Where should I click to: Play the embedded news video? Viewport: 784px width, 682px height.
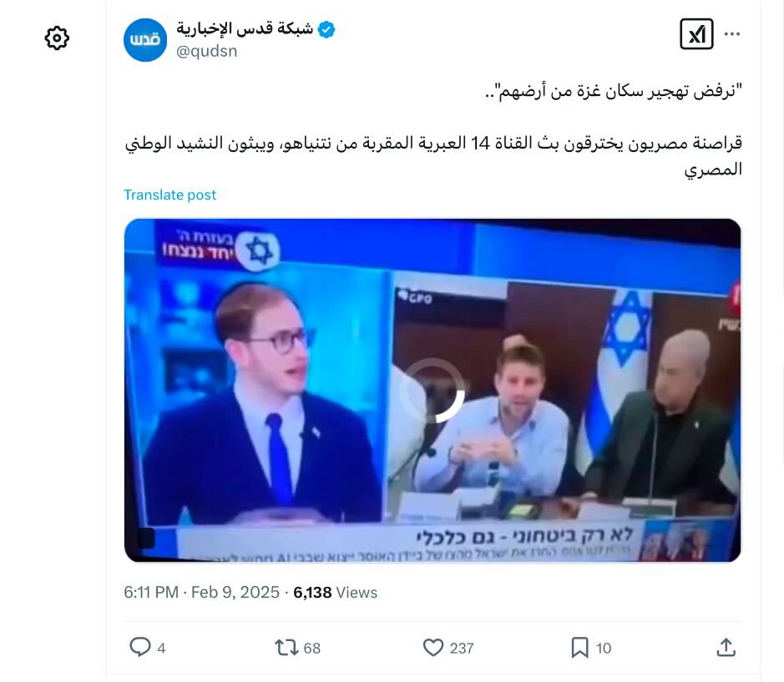click(432, 390)
